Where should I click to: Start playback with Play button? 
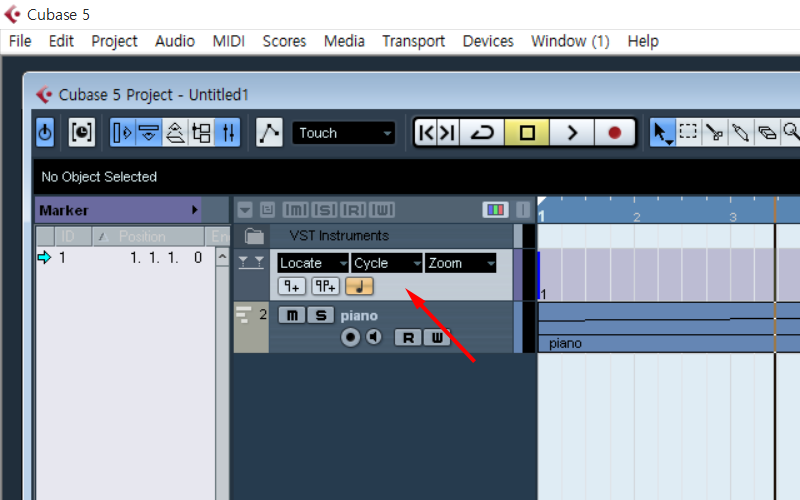click(x=572, y=133)
